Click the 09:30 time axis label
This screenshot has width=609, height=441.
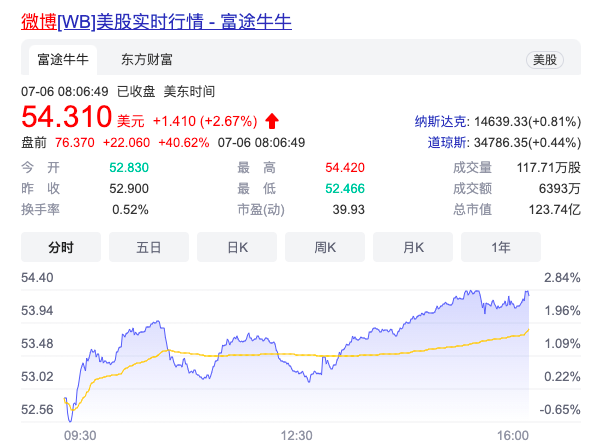(80, 434)
